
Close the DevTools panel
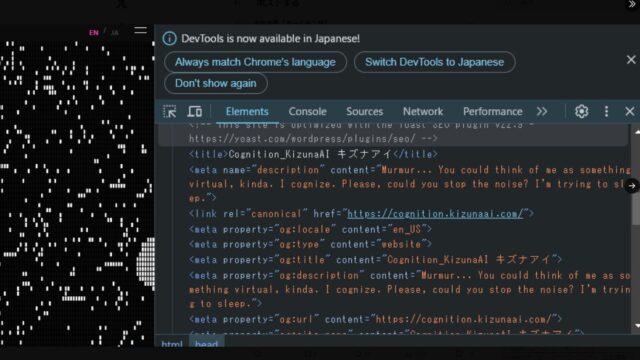tap(629, 111)
